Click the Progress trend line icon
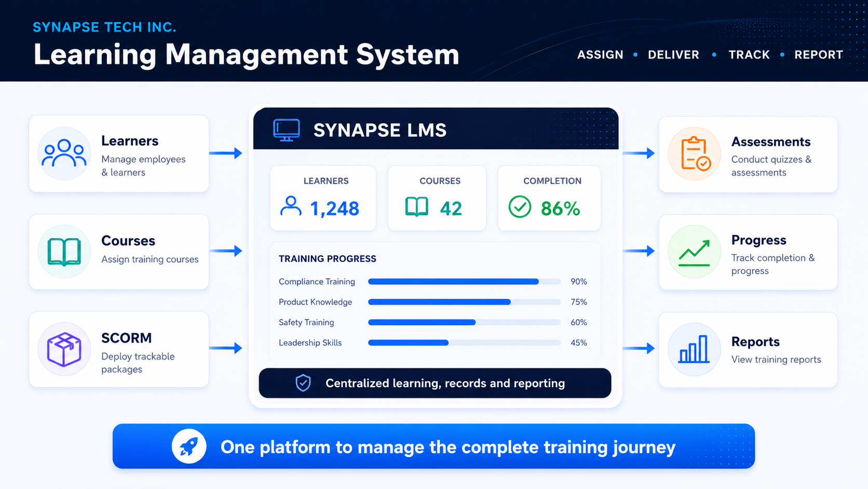The width and height of the screenshot is (868, 489). point(695,253)
